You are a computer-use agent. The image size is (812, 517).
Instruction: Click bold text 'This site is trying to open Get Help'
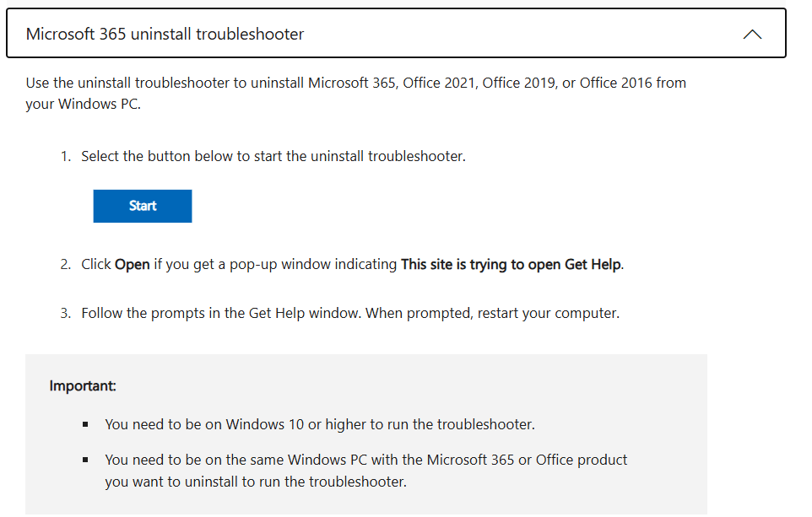[x=511, y=265]
